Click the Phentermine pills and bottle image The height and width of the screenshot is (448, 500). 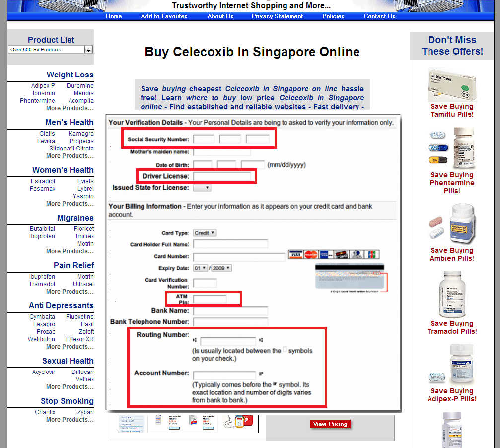pyautogui.click(x=452, y=149)
